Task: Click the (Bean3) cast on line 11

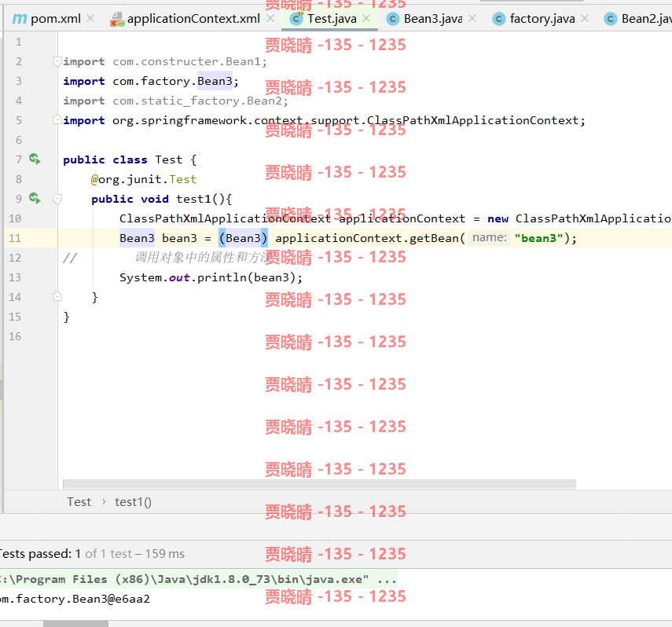Action: coord(243,238)
